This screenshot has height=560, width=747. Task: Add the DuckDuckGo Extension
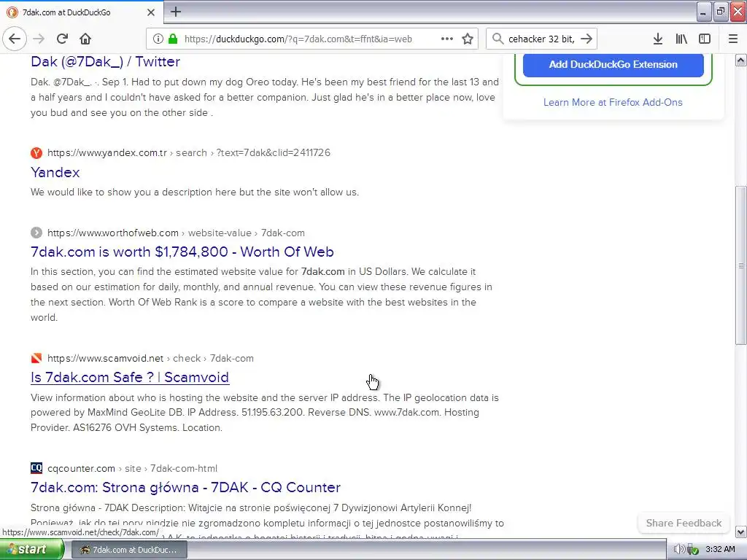613,64
